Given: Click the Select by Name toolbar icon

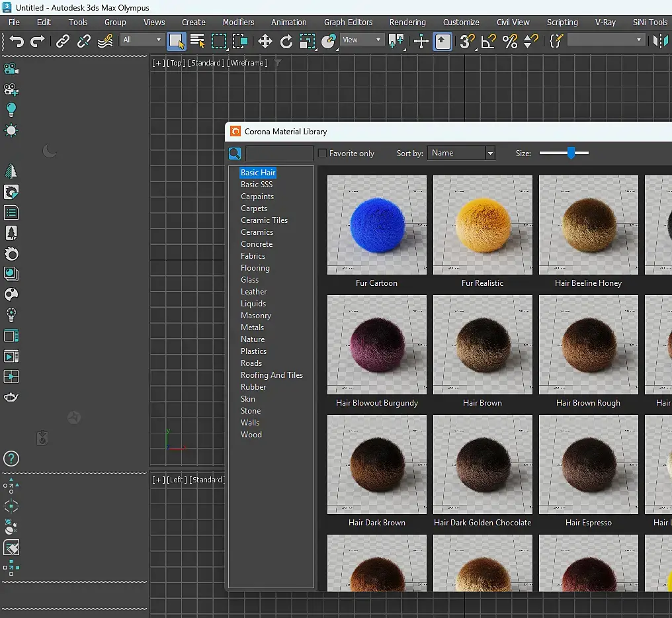Looking at the screenshot, I should pyautogui.click(x=197, y=41).
